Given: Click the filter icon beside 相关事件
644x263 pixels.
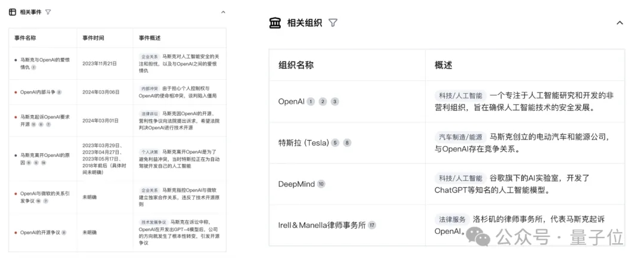Looking at the screenshot, I should click(x=48, y=12).
